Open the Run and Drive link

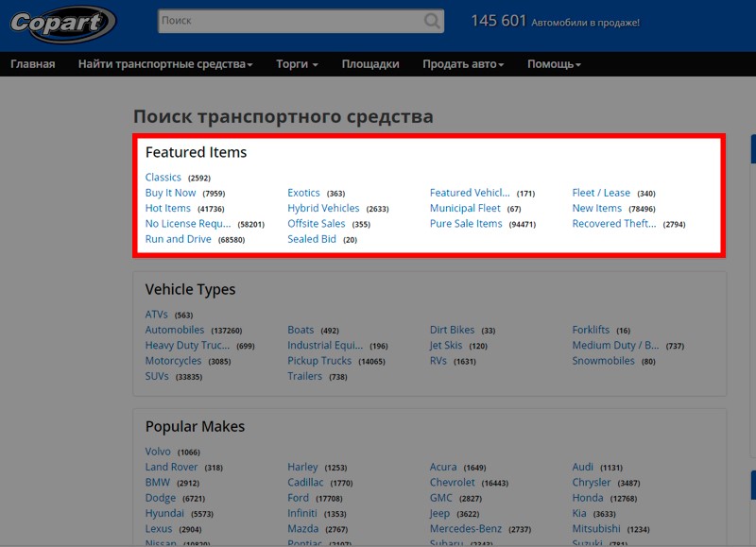pos(178,239)
